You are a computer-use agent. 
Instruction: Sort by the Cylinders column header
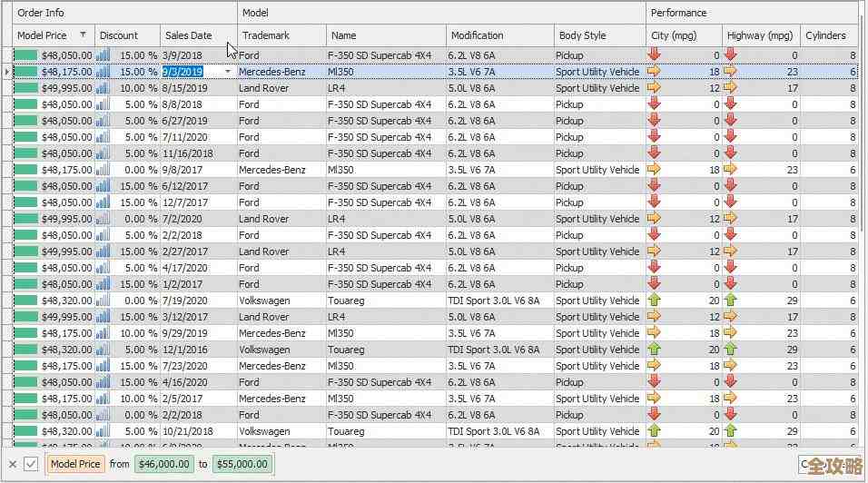point(825,35)
